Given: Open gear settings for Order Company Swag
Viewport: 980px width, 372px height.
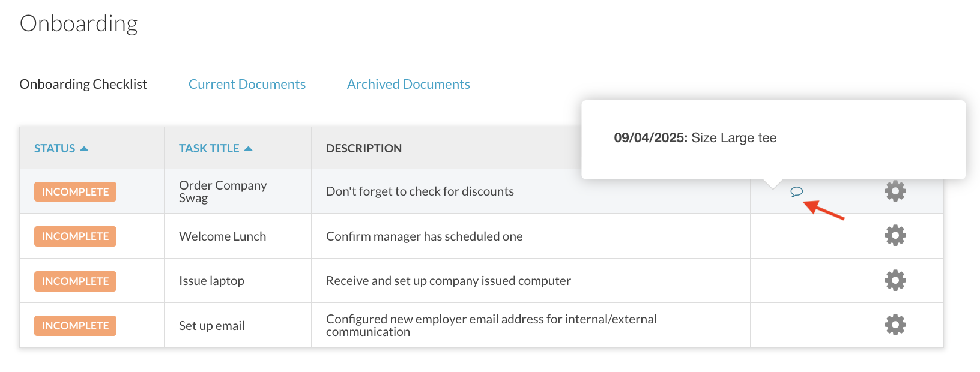Looking at the screenshot, I should [895, 191].
